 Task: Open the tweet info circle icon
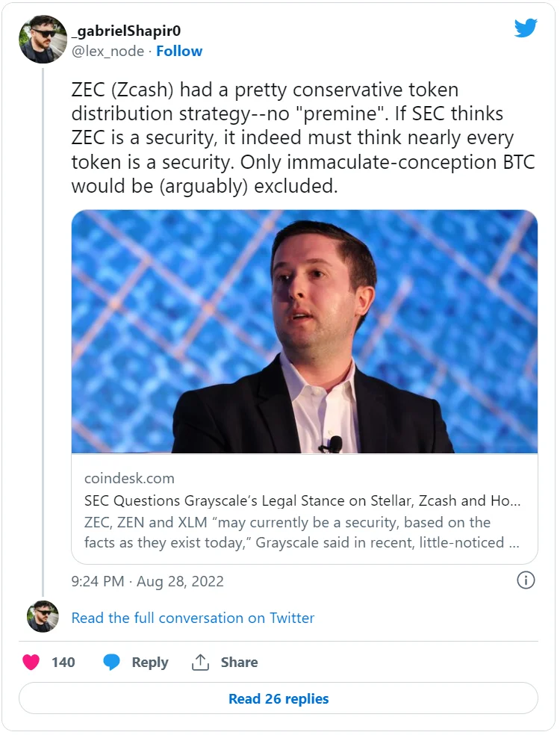(526, 580)
